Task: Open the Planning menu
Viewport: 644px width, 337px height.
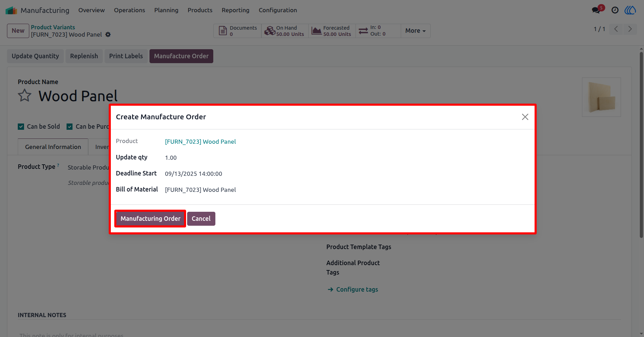Action: tap(166, 10)
